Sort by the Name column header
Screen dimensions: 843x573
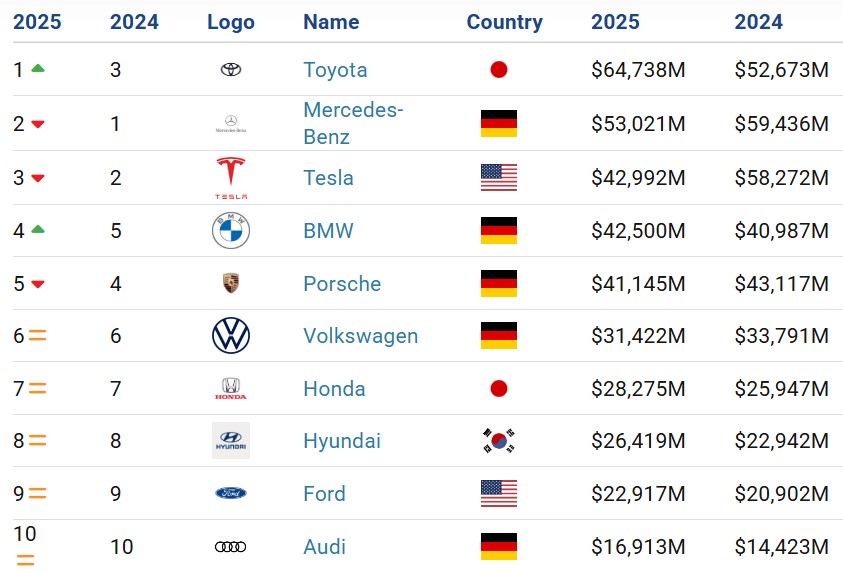tap(331, 22)
